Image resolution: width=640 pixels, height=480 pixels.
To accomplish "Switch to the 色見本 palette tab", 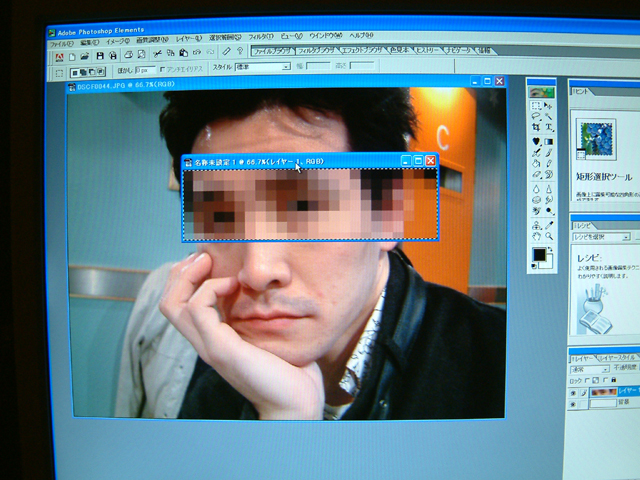I will 399,50.
